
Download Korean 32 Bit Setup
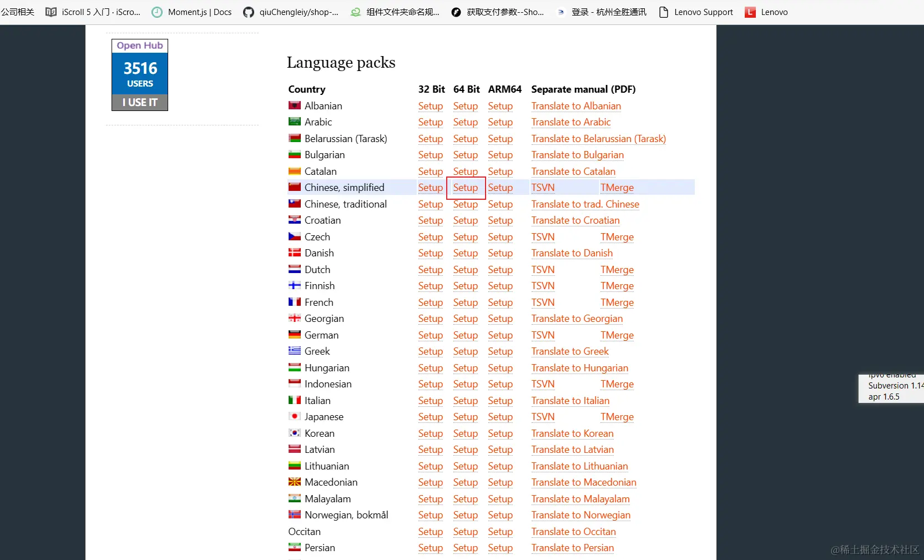point(431,433)
